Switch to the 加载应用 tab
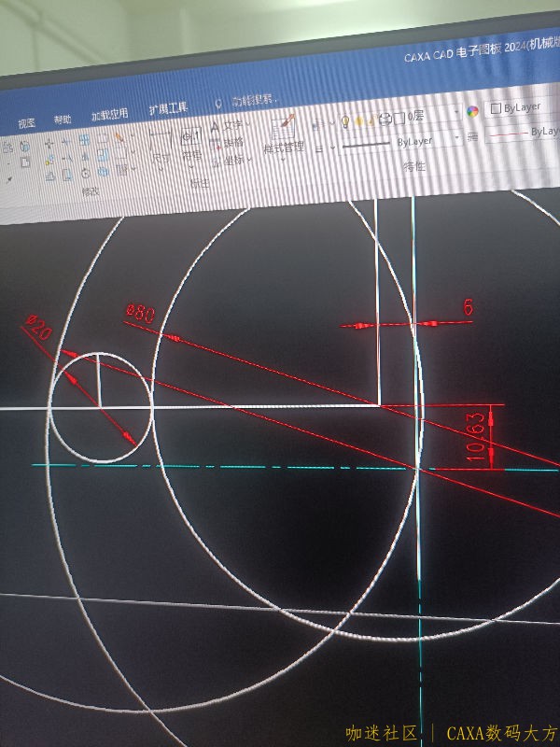 109,114
